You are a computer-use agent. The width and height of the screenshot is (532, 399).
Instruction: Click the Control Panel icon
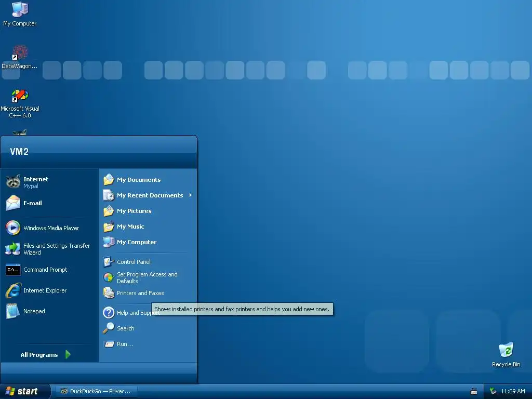click(109, 262)
